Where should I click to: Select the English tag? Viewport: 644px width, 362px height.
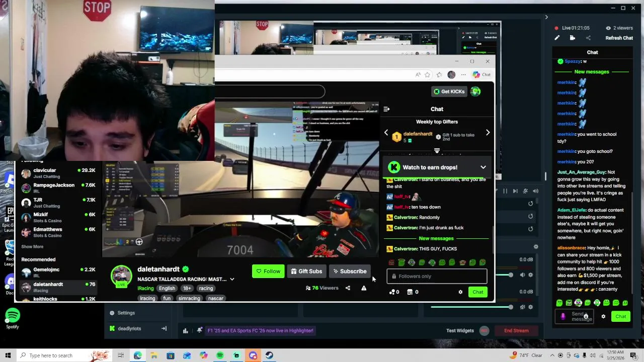pyautogui.click(x=167, y=289)
